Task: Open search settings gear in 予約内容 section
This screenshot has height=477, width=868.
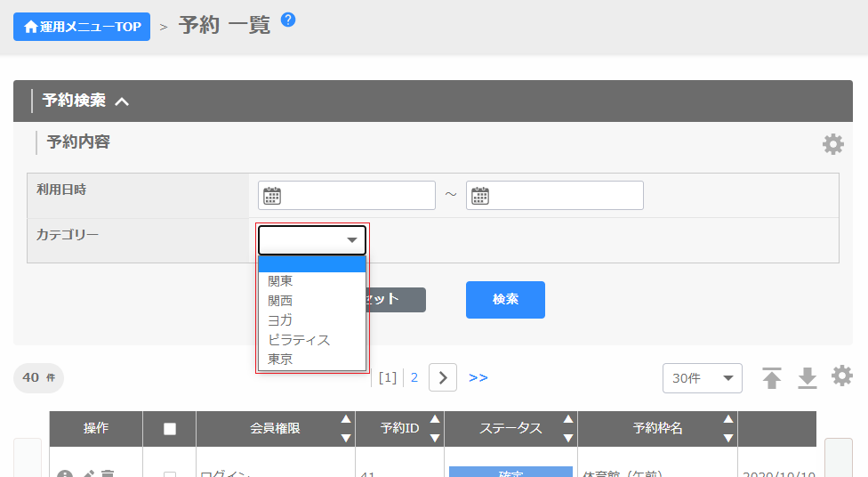Action: [x=832, y=144]
